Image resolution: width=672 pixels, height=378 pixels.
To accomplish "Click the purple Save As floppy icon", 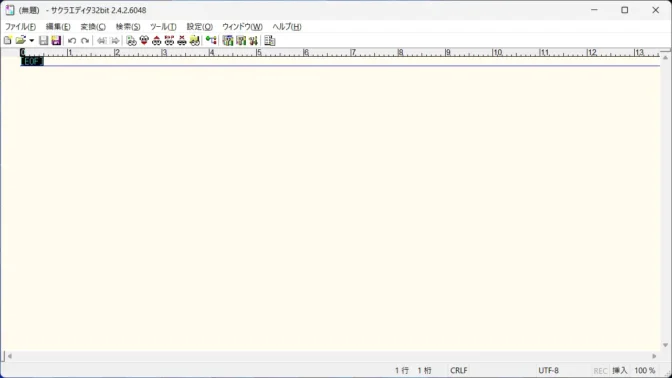I will point(56,40).
